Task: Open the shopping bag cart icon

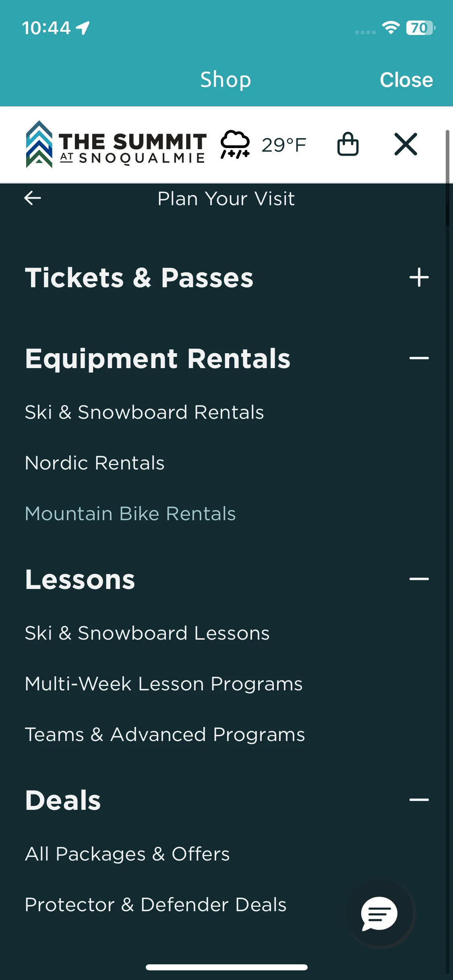Action: [348, 144]
